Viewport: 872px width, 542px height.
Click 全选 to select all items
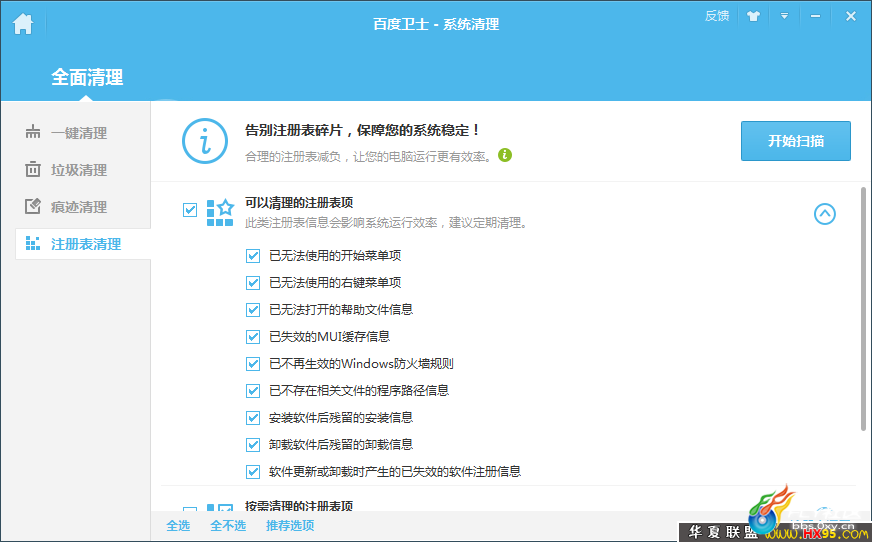point(178,525)
